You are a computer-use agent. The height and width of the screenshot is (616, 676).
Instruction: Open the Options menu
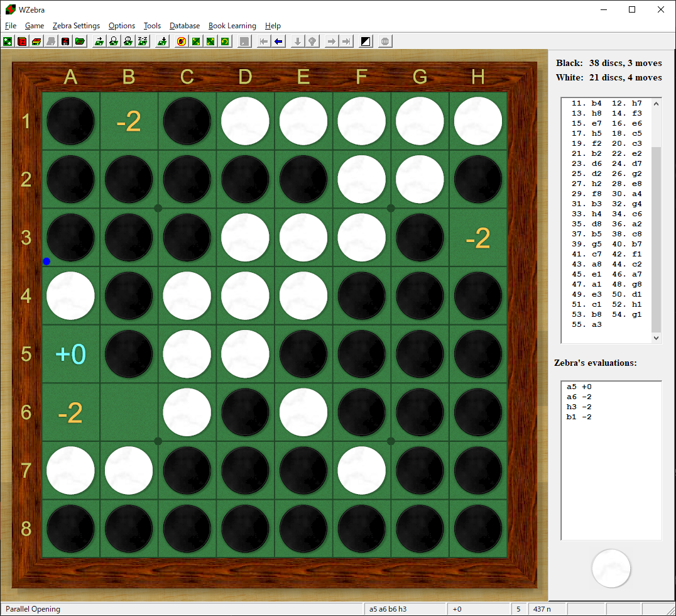[122, 26]
